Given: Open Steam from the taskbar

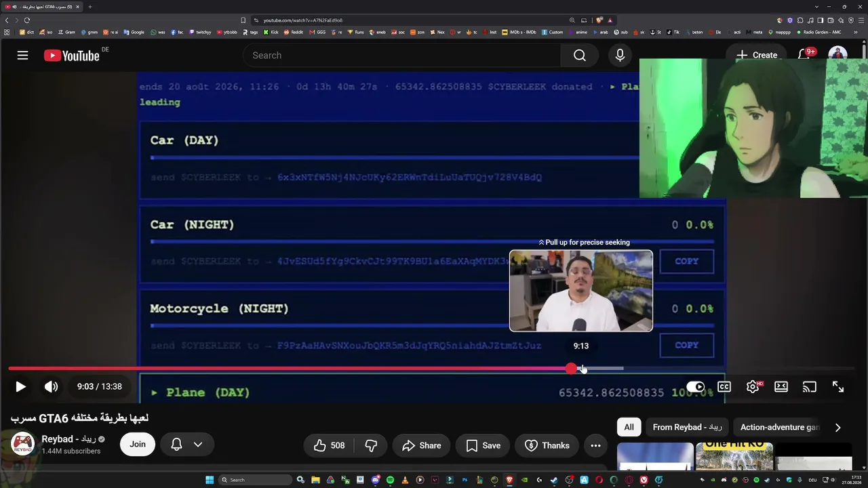Looking at the screenshot, I should click(554, 480).
